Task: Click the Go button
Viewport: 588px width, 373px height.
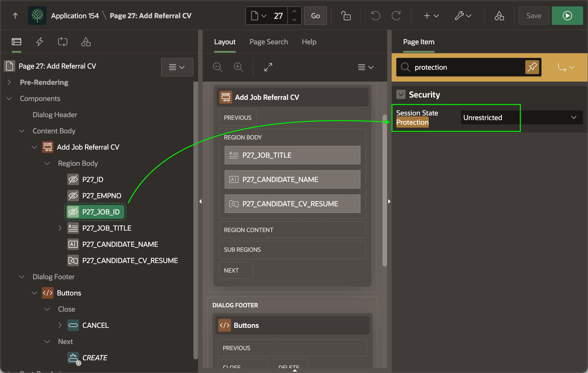Action: (x=315, y=16)
